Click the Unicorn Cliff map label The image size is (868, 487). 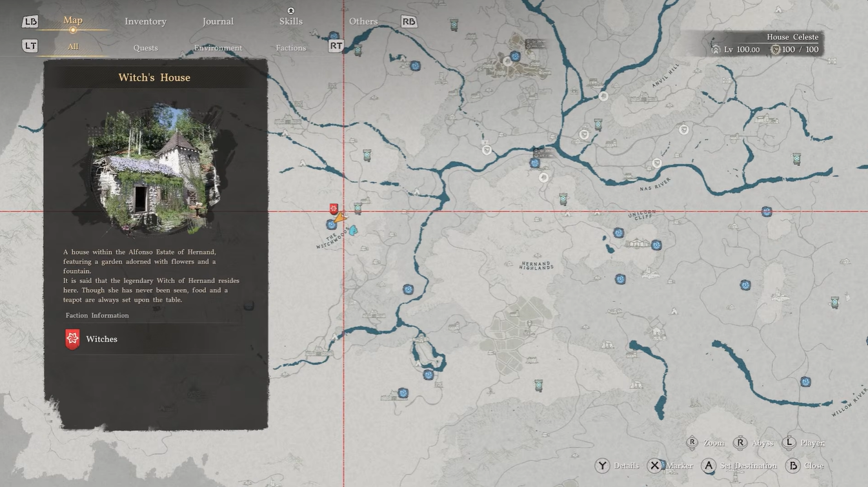(x=642, y=214)
